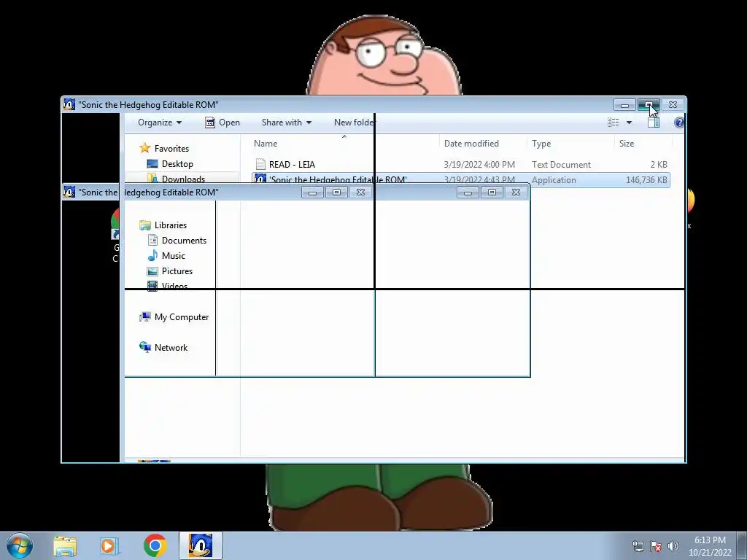Open the Action Center flag icon
747x560 pixels.
pyautogui.click(x=656, y=546)
